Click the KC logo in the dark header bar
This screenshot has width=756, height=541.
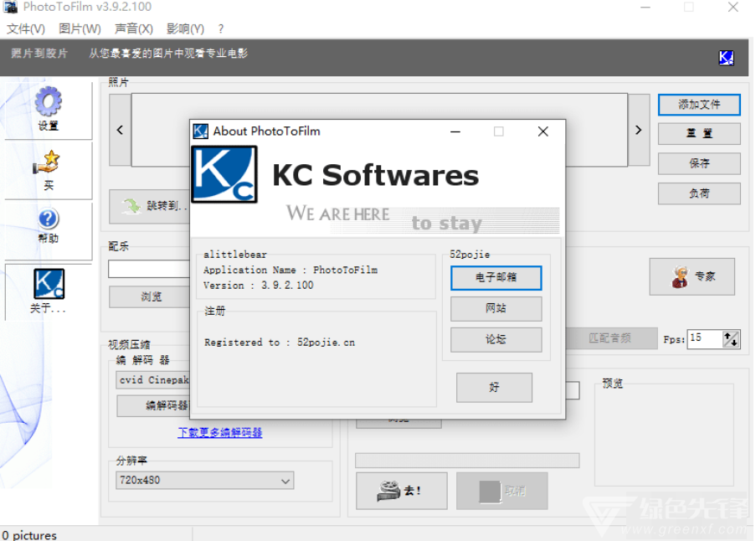[726, 58]
